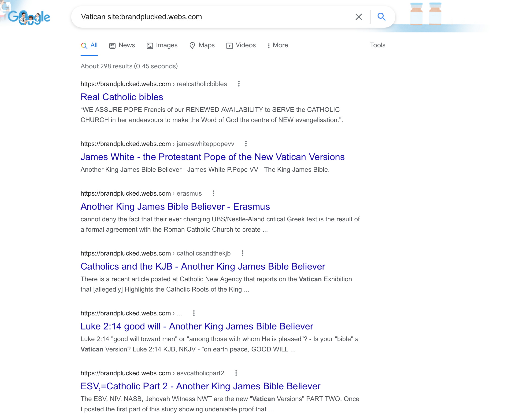Switch to the Images tab

pyautogui.click(x=162, y=45)
